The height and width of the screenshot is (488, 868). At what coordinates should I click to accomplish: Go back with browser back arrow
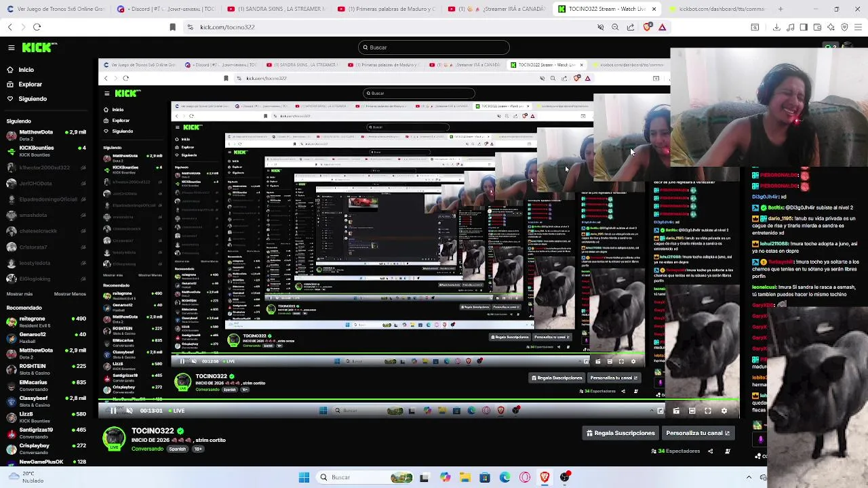click(9, 27)
